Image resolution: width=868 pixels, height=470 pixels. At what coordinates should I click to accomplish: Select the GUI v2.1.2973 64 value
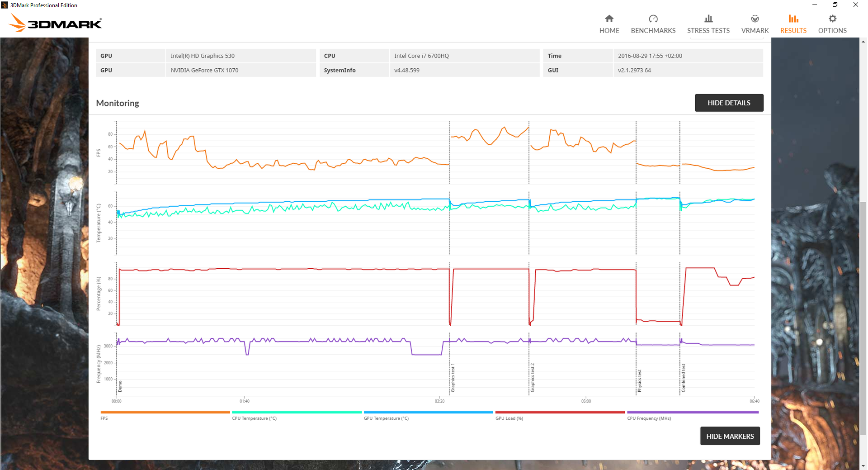pos(634,70)
